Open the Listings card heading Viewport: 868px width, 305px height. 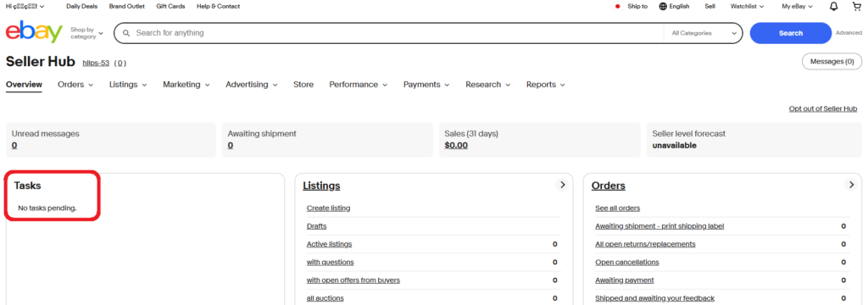point(321,186)
